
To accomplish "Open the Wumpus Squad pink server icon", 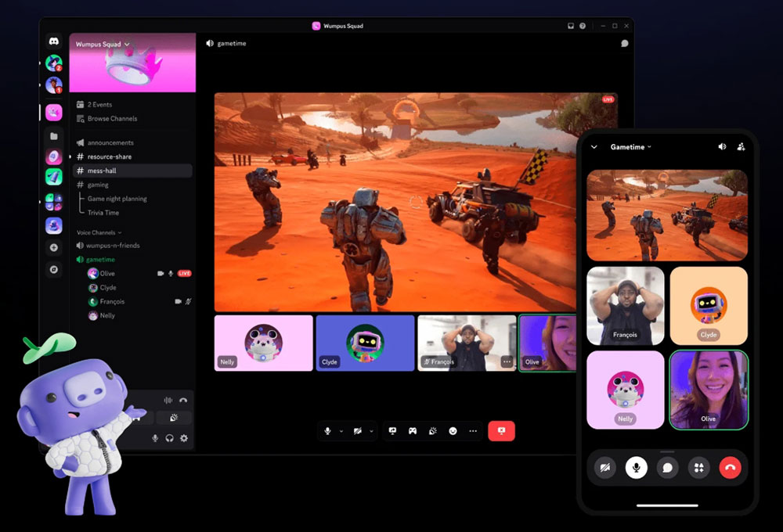I will pyautogui.click(x=54, y=113).
